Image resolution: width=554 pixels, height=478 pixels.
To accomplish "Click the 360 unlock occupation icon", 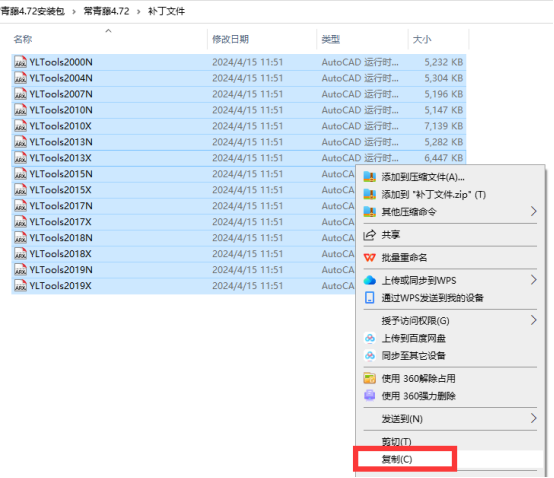I will (x=370, y=378).
